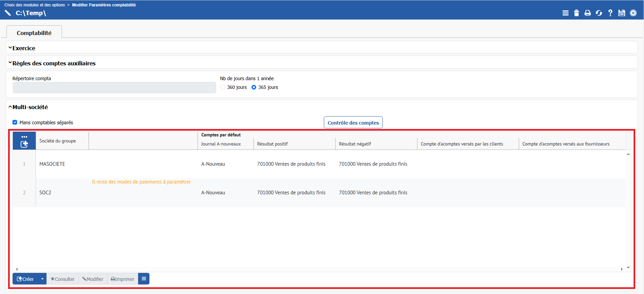Open the Créer button dropdown arrow
Image resolution: width=644 pixels, height=294 pixels.
pos(42,279)
